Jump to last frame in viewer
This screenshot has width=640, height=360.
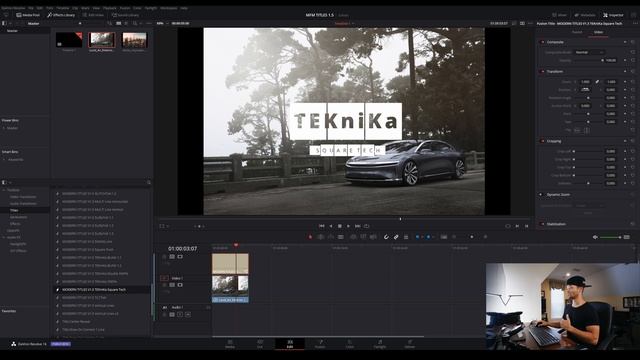pyautogui.click(x=358, y=226)
